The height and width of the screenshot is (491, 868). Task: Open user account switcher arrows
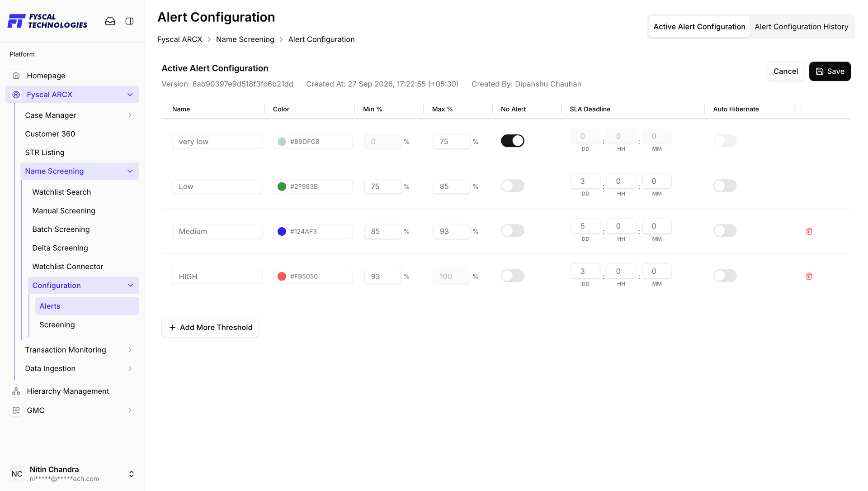point(131,474)
